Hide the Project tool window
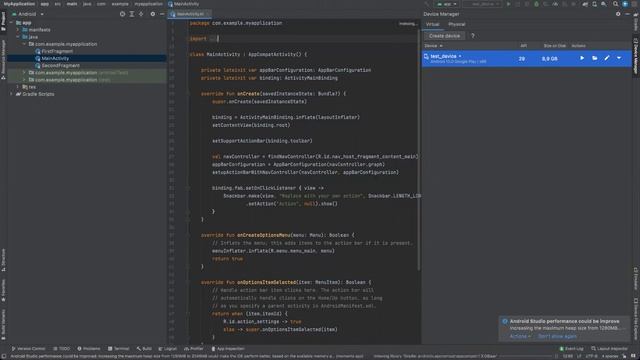This screenshot has width=640, height=360. click(x=162, y=14)
